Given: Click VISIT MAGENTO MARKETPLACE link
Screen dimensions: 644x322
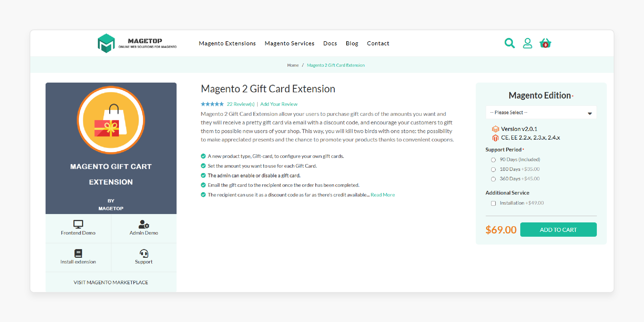Looking at the screenshot, I should (111, 282).
